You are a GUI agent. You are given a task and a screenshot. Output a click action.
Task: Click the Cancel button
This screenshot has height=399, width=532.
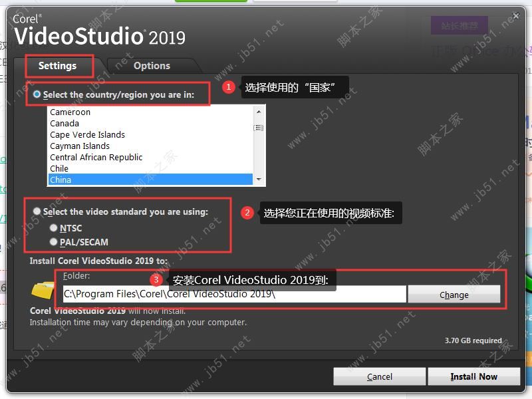point(379,376)
